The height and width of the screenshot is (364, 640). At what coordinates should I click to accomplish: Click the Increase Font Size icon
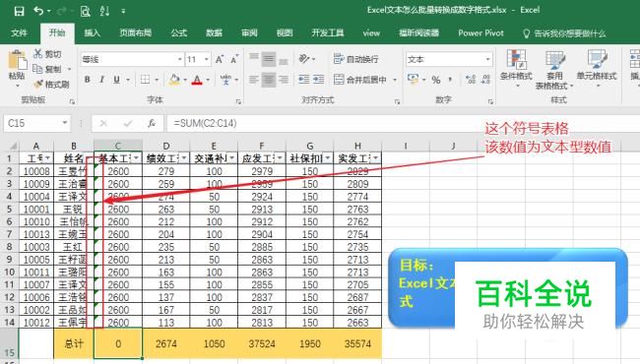(220, 59)
